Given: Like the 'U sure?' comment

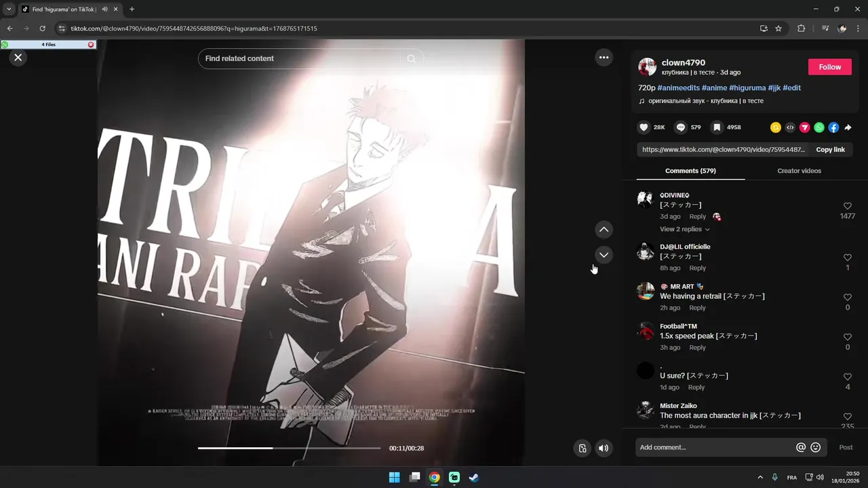Looking at the screenshot, I should pyautogui.click(x=848, y=377).
